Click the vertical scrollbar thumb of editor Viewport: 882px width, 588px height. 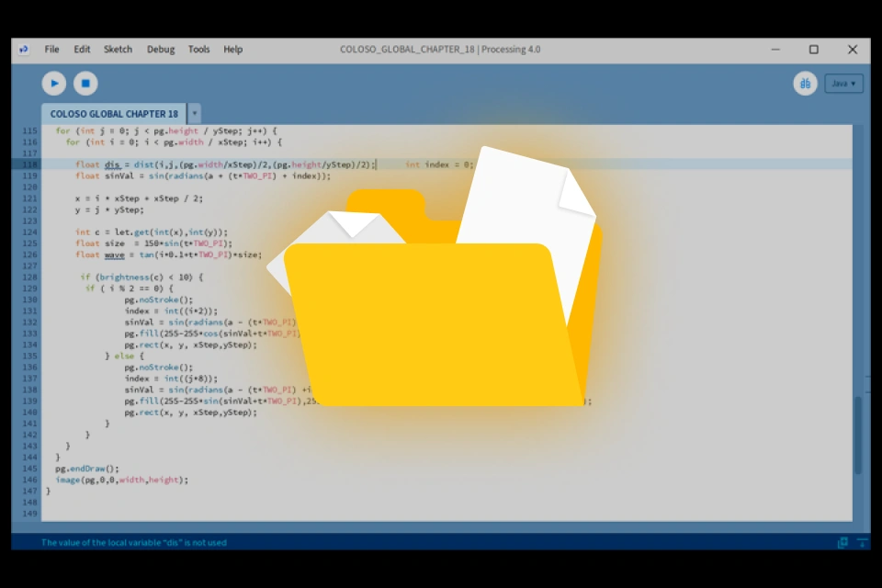tap(858, 435)
